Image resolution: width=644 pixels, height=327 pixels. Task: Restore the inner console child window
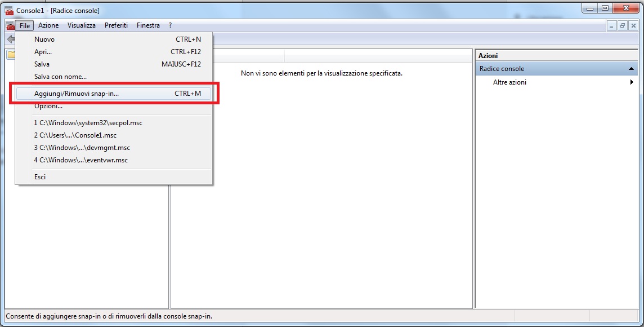(623, 25)
